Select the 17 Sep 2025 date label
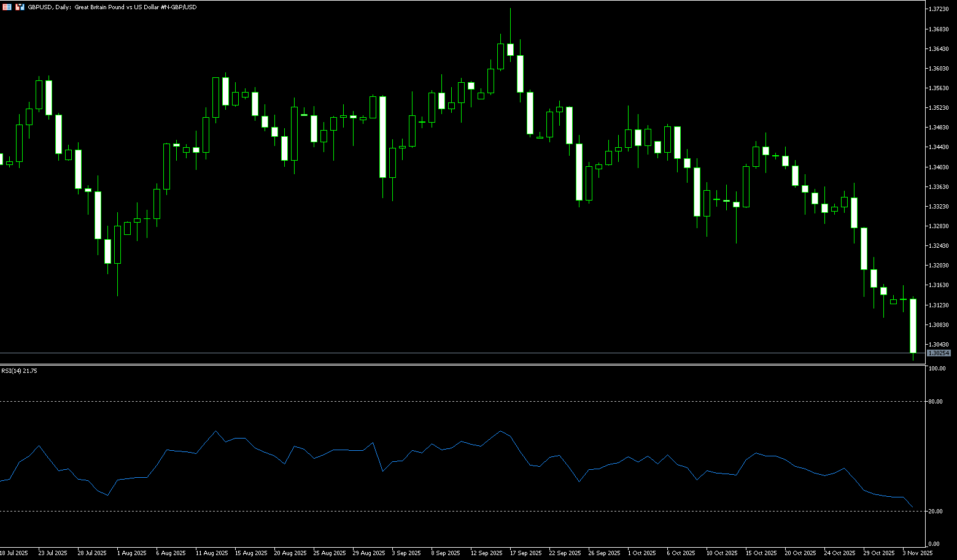Viewport: 957px width, 560px height. (x=525, y=553)
